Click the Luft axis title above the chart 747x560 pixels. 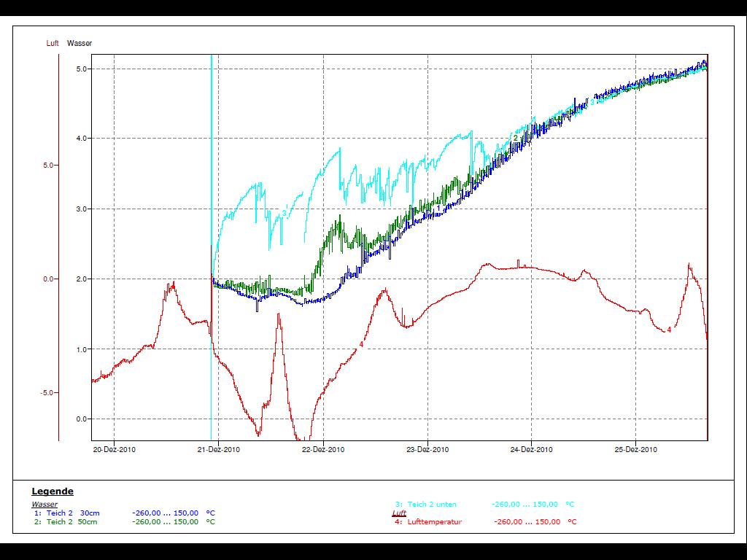(x=53, y=44)
